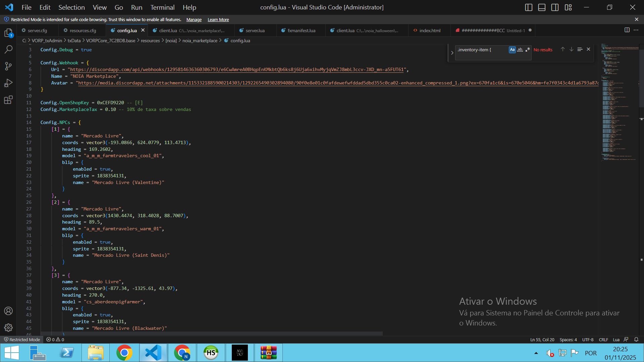
Task: Expand the Replace field in find widget
Action: point(452,53)
